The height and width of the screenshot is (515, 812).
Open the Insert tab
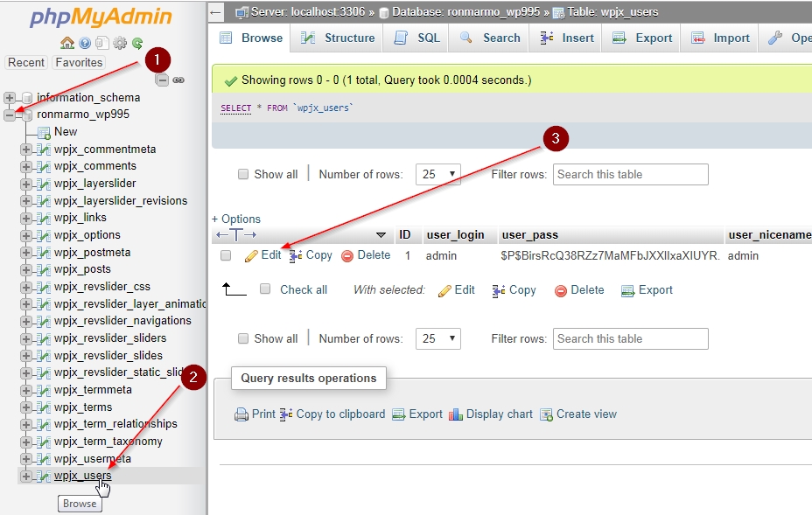[566, 38]
